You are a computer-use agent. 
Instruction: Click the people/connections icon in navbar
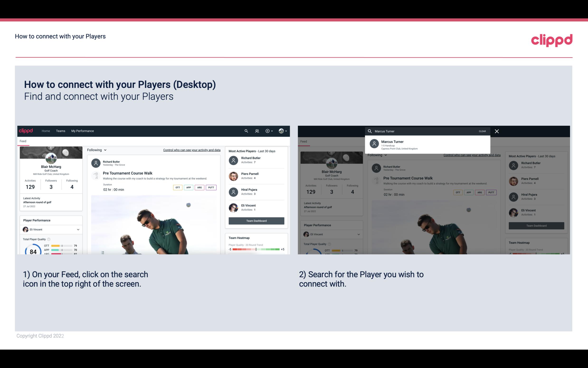click(256, 131)
